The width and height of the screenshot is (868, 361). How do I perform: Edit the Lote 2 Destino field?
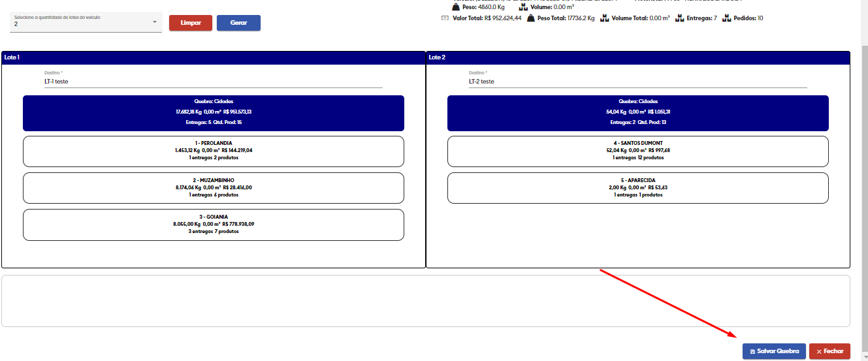pyautogui.click(x=638, y=82)
